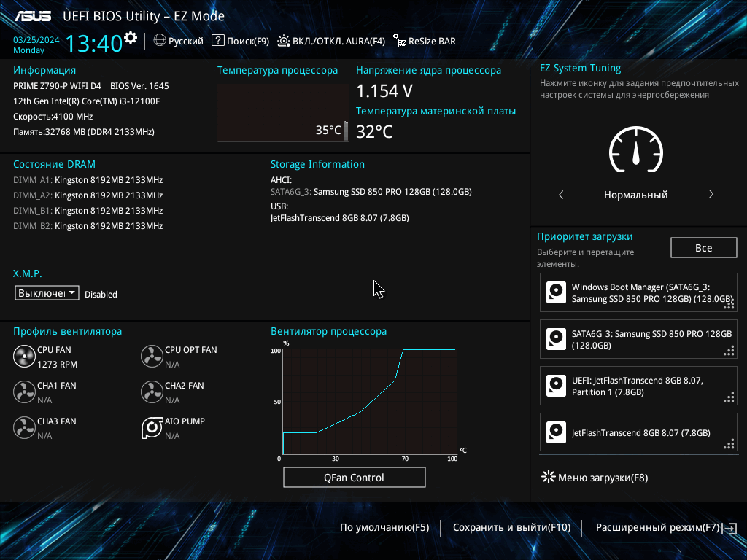The image size is (747, 560).
Task: Click the 13:40 clock
Action: coord(94,43)
